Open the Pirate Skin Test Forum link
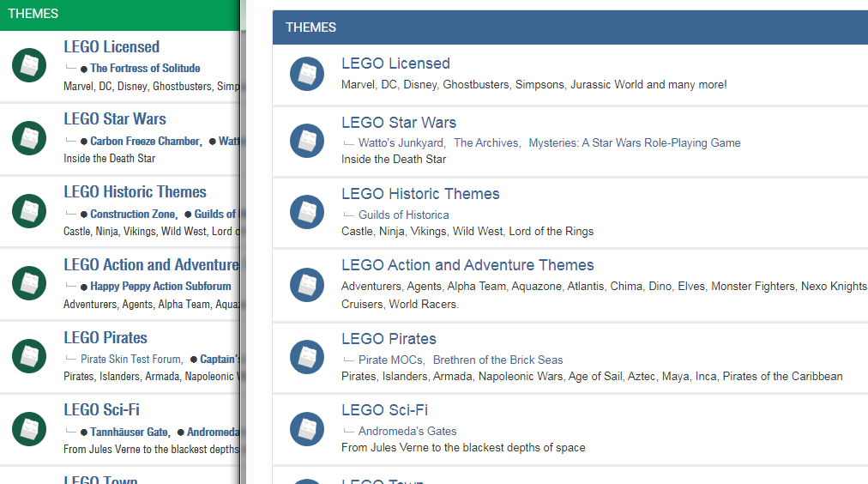Image resolution: width=868 pixels, height=484 pixels. tap(131, 360)
